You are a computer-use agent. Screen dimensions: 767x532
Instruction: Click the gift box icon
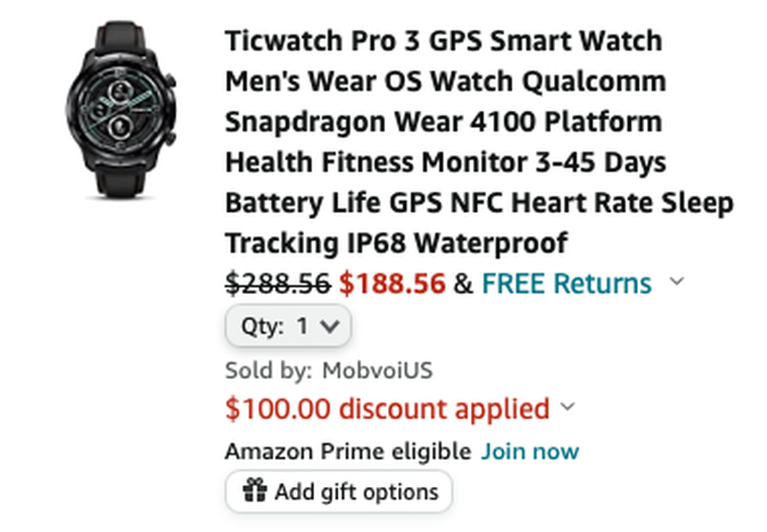click(255, 491)
